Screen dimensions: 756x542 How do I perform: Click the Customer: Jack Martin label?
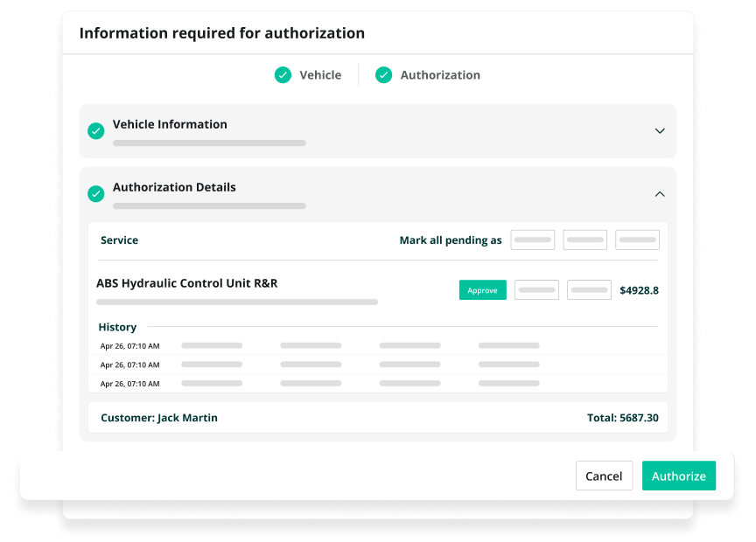coord(159,418)
